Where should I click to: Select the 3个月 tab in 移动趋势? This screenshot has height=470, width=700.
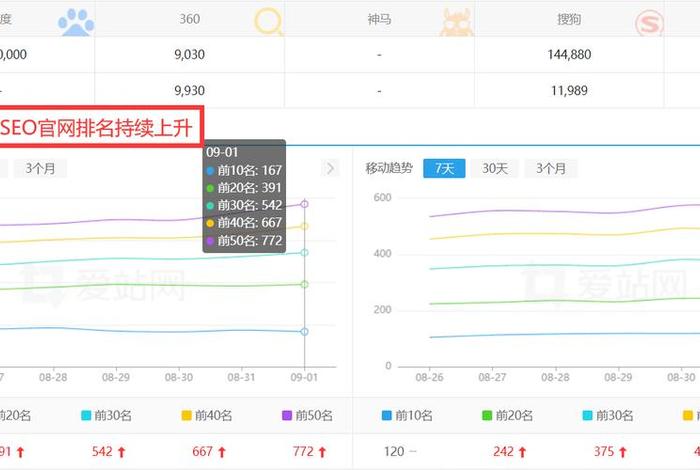[x=551, y=168]
